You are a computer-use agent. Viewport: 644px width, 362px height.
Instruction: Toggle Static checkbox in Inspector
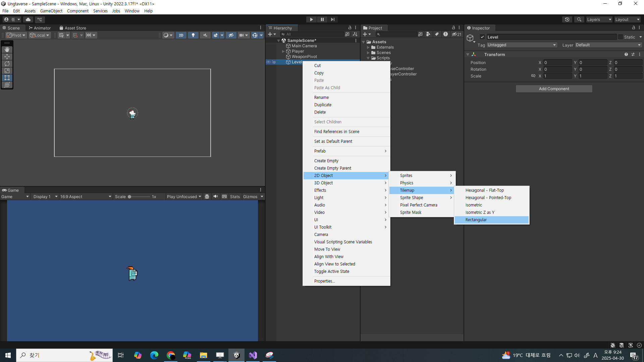pos(621,37)
